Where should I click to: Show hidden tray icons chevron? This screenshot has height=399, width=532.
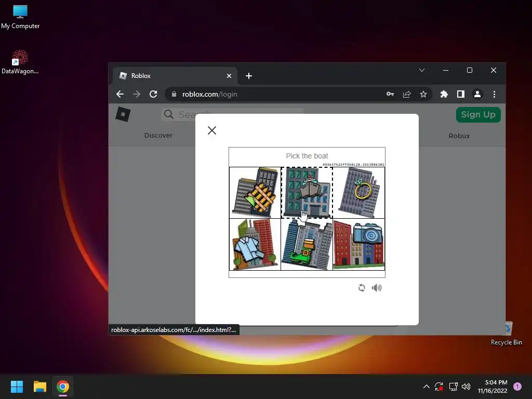427,387
